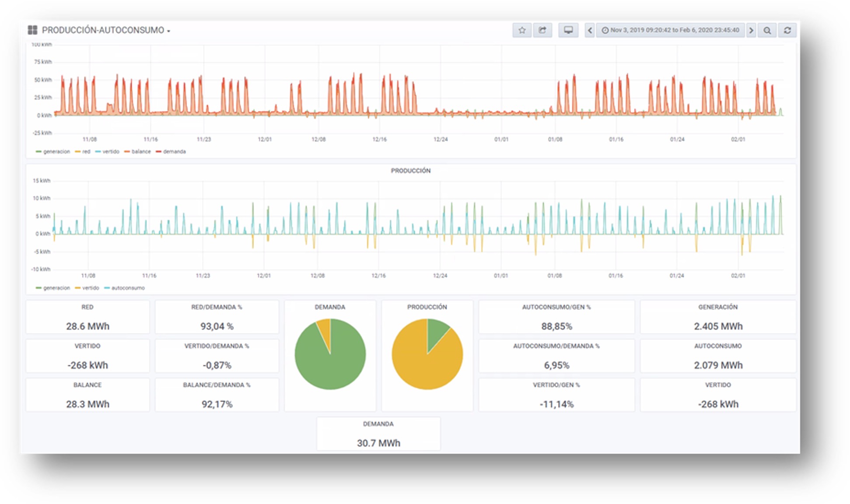850x504 pixels.
Task: Select the 2.405 MWh generation value
Action: tap(718, 326)
